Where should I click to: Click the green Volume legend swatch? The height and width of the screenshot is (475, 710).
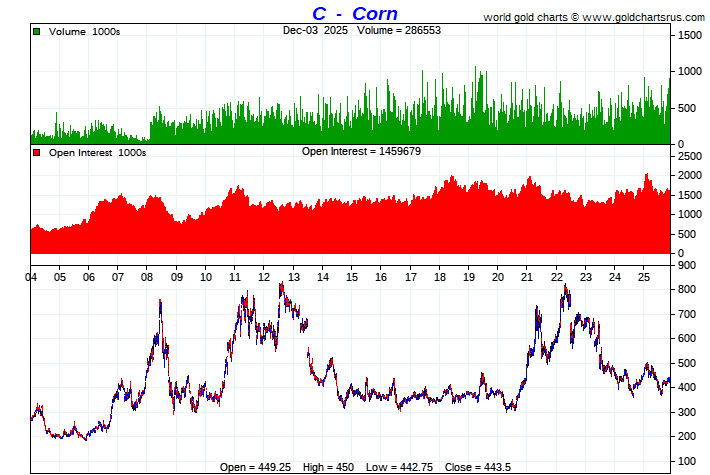(x=37, y=32)
